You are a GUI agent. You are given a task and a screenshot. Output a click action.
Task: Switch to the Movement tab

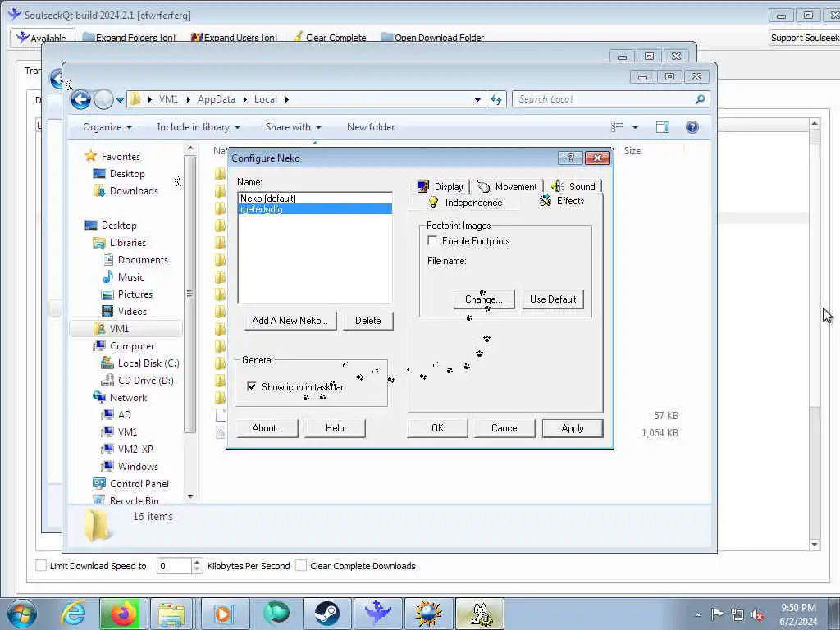507,186
